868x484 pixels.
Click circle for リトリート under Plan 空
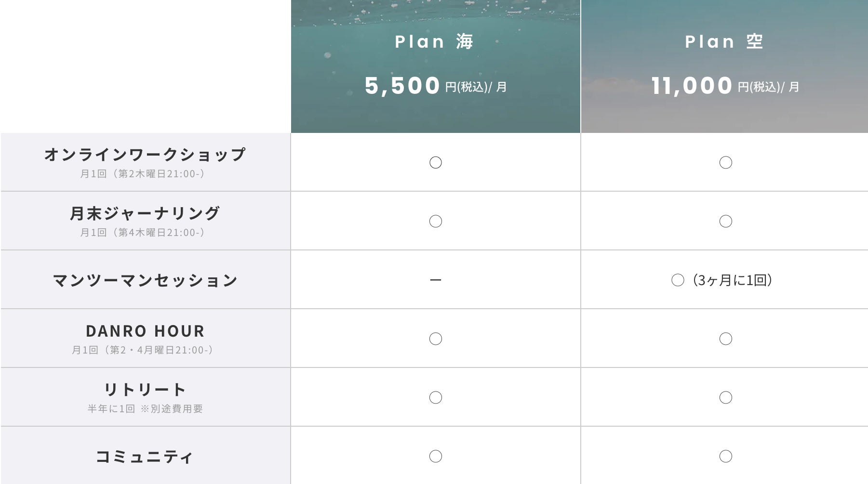[725, 398]
